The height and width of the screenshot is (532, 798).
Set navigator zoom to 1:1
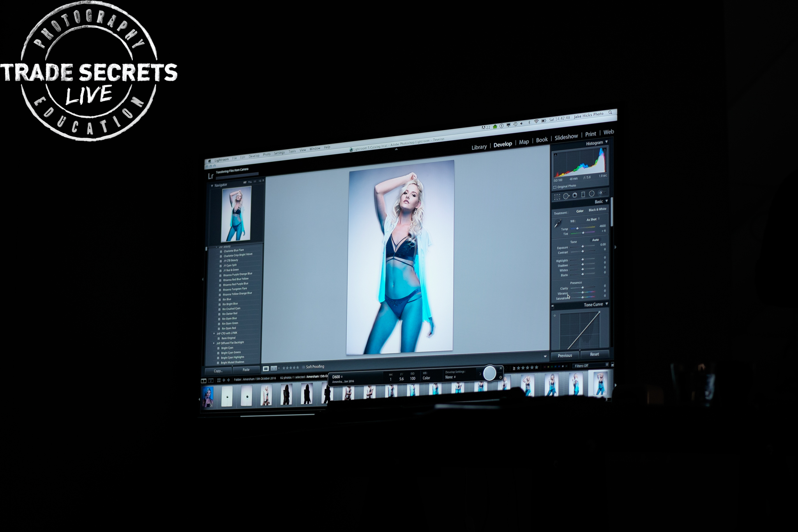click(255, 182)
